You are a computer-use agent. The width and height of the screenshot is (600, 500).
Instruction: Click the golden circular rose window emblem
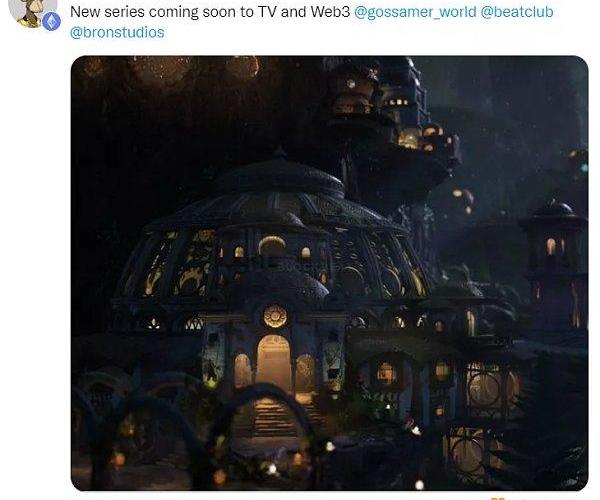pos(275,316)
